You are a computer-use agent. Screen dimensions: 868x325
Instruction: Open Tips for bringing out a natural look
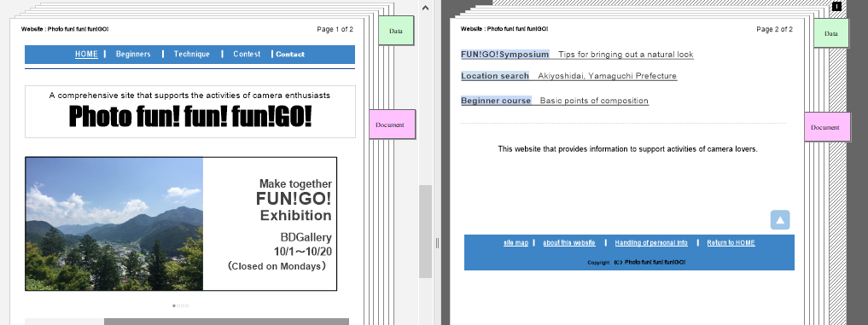[626, 55]
